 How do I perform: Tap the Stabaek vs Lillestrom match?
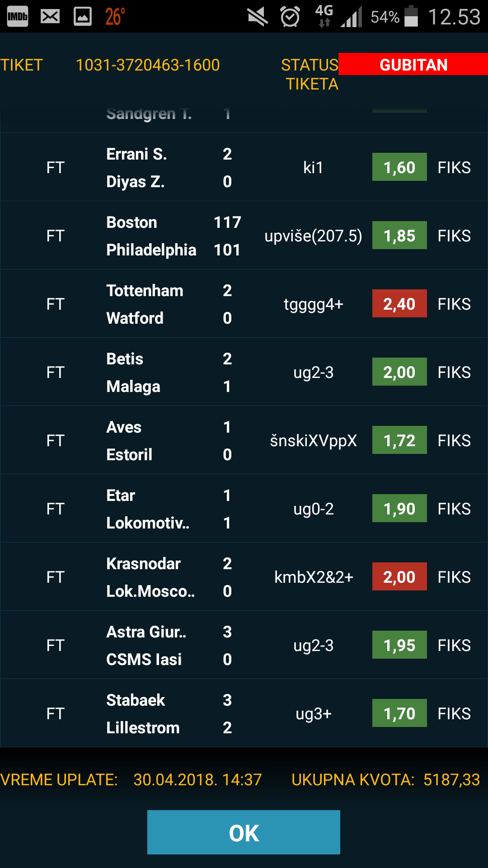(x=244, y=713)
